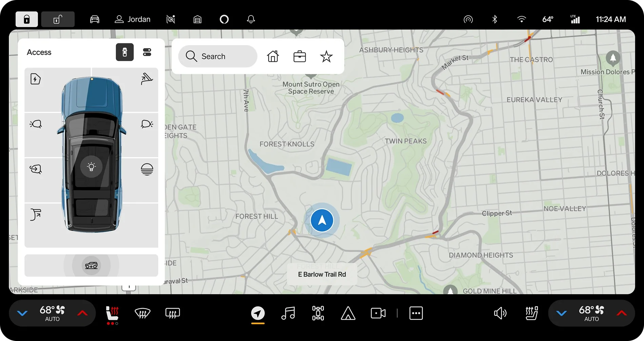The height and width of the screenshot is (341, 644).
Task: Click the map Search field
Action: click(x=218, y=56)
